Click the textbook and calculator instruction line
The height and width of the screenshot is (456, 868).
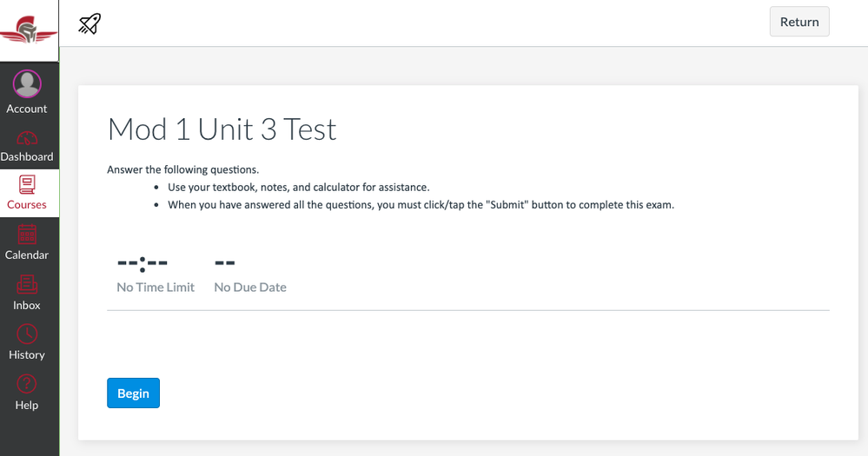click(298, 187)
